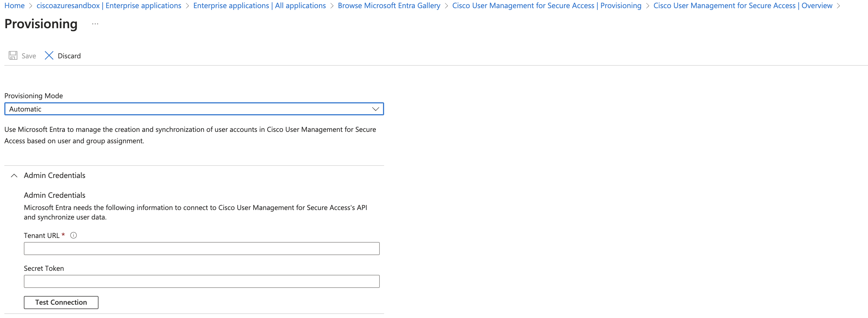Screen dimensions: 868x318
Task: Click the Provisioning page title
Action: [x=41, y=24]
